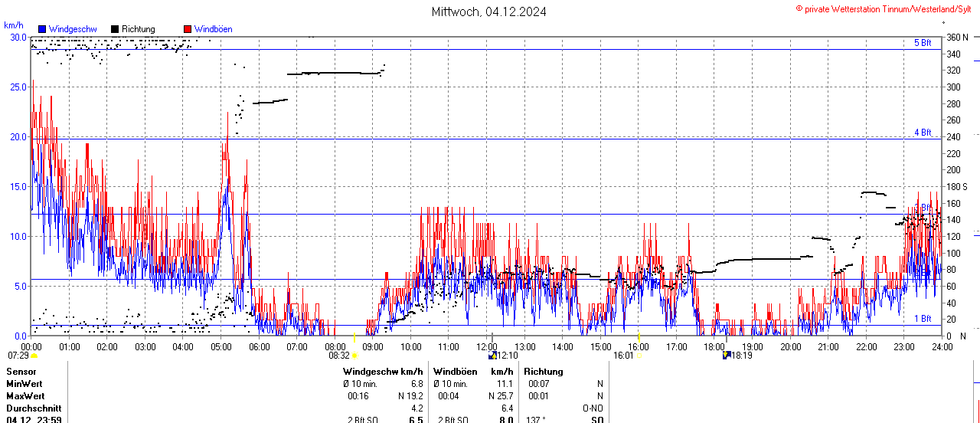Image resolution: width=980 pixels, height=423 pixels.
Task: Click the yellow sun icon beside 08:32
Action: (354, 356)
